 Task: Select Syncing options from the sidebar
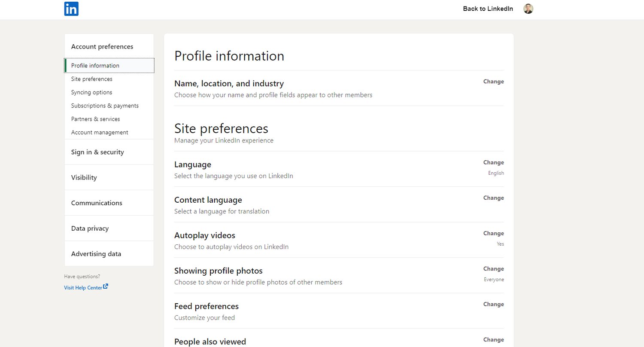coord(91,92)
